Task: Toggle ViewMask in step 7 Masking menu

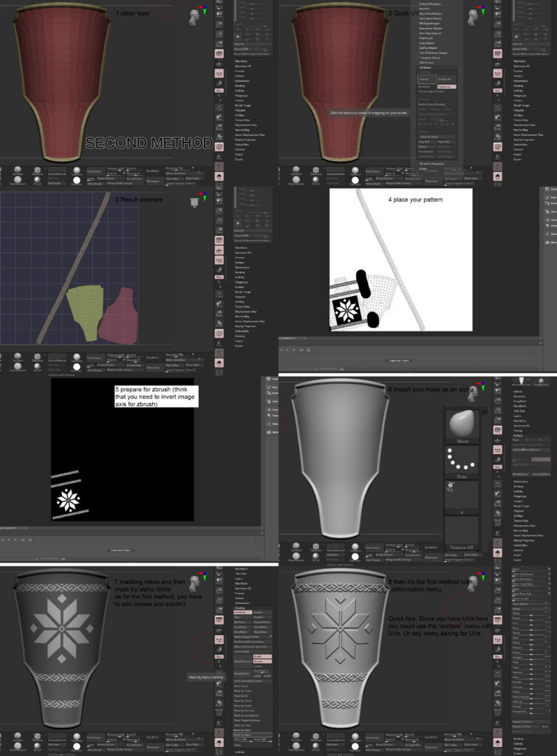Action: click(x=242, y=612)
